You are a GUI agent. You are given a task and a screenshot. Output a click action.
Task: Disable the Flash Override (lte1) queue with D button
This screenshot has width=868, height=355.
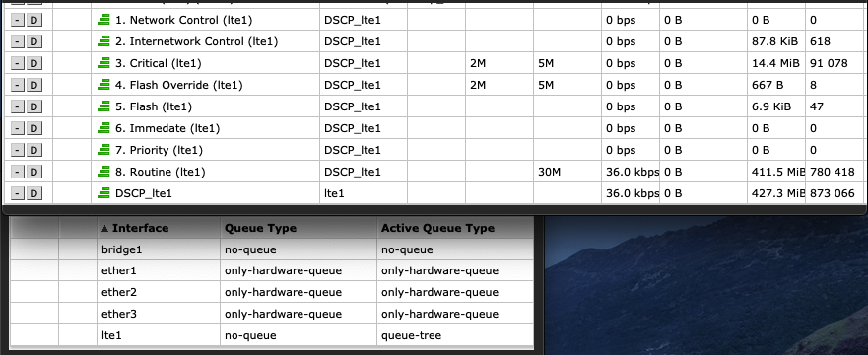(x=33, y=85)
